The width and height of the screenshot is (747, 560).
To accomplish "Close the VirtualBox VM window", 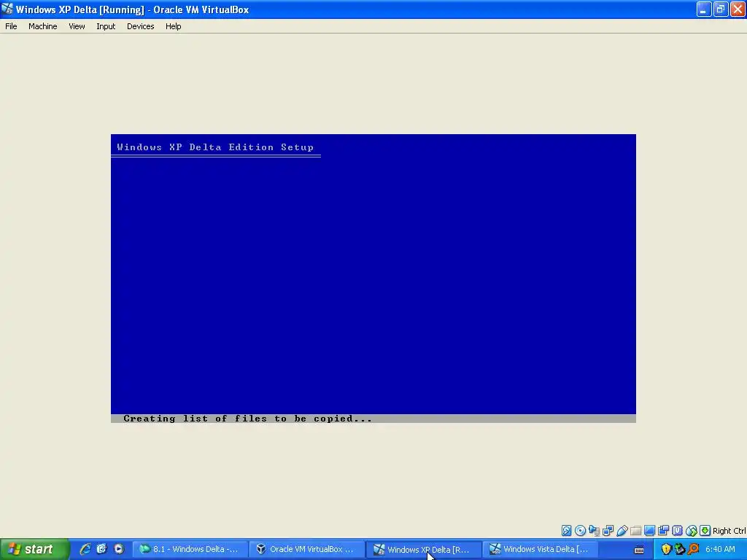I will [x=738, y=9].
